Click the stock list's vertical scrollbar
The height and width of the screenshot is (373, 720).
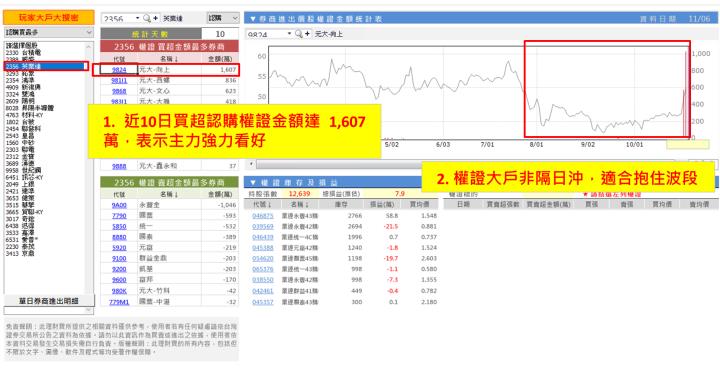(89, 168)
